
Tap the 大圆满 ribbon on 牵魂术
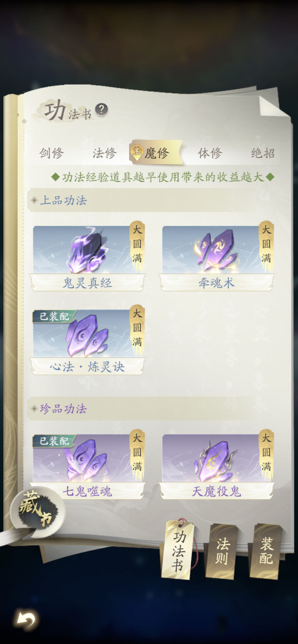pyautogui.click(x=266, y=245)
